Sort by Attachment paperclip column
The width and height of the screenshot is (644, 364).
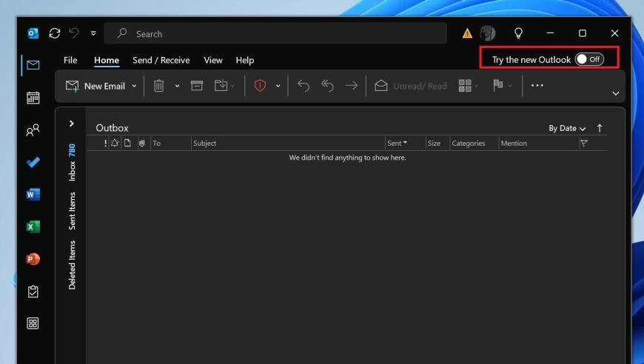click(141, 144)
